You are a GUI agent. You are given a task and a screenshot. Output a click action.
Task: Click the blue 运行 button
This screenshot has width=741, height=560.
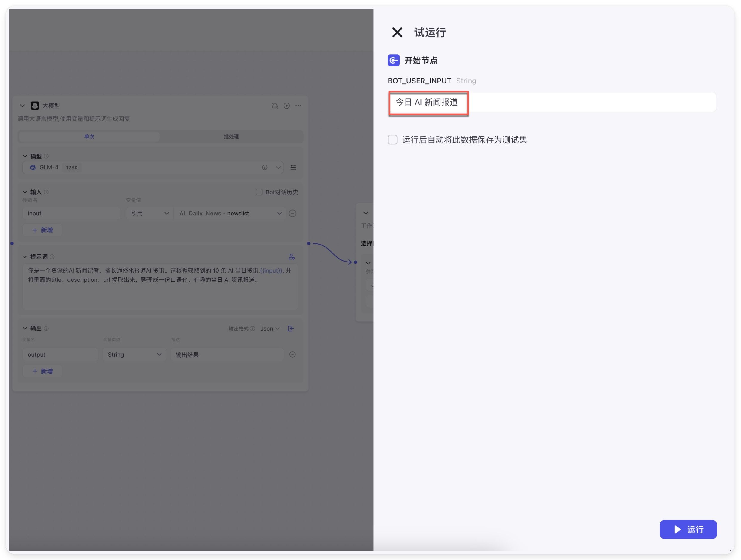tap(688, 529)
